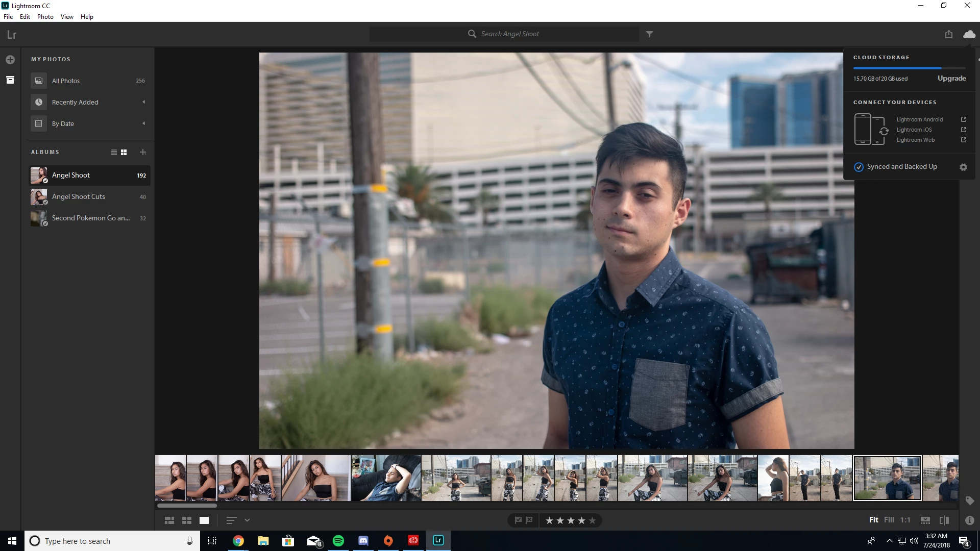This screenshot has height=551, width=980.
Task: Open the keywords tag icon
Action: point(969,500)
